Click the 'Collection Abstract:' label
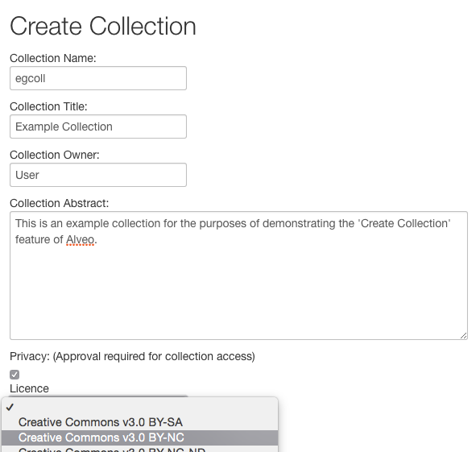This screenshot has width=476, height=452. point(59,203)
